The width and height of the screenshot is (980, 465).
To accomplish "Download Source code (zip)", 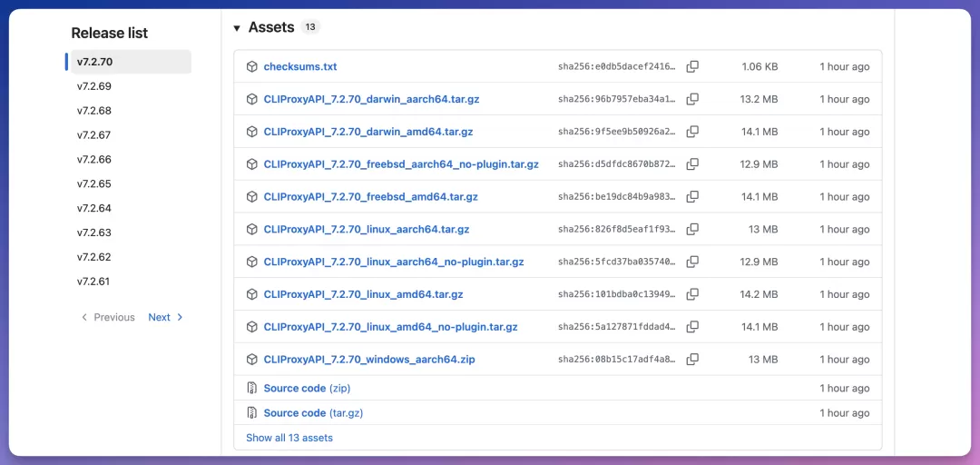I will click(x=307, y=388).
